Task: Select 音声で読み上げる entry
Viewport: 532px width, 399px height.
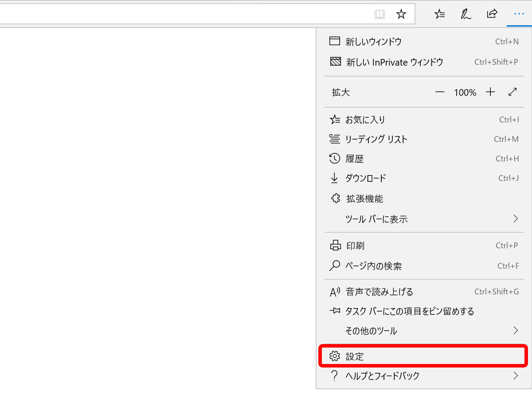Action: [x=424, y=292]
